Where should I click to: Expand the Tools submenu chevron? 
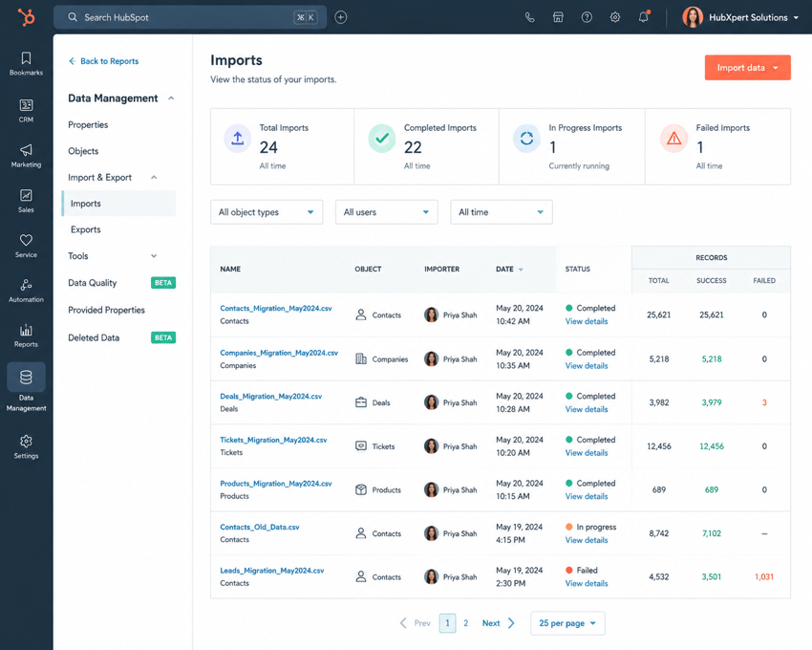[x=154, y=255]
